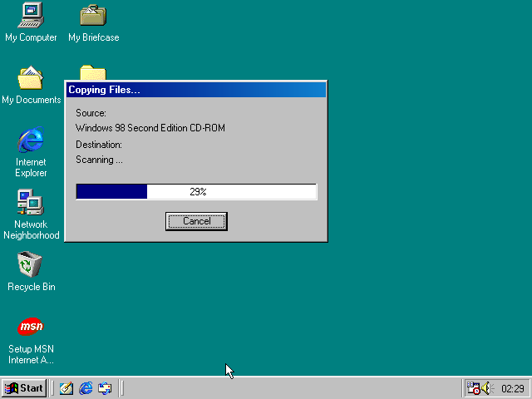Screen dimensions: 532x399
Task: Click the Task Scheduler tray icon
Action: [x=473, y=388]
